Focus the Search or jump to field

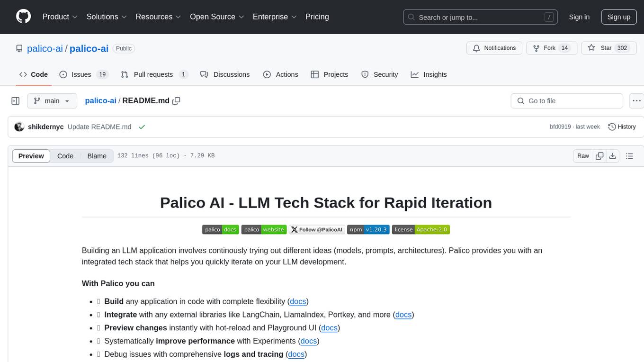[480, 17]
